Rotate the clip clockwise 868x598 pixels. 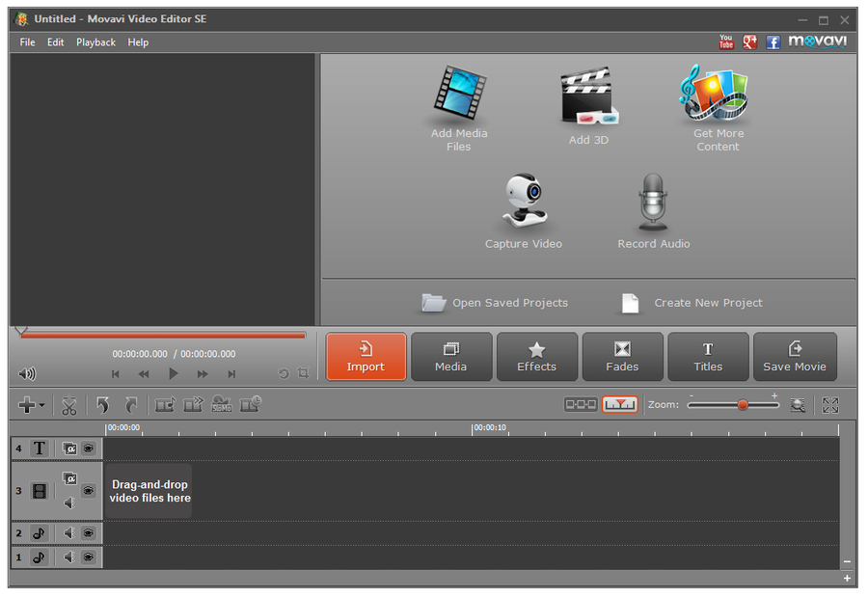130,405
